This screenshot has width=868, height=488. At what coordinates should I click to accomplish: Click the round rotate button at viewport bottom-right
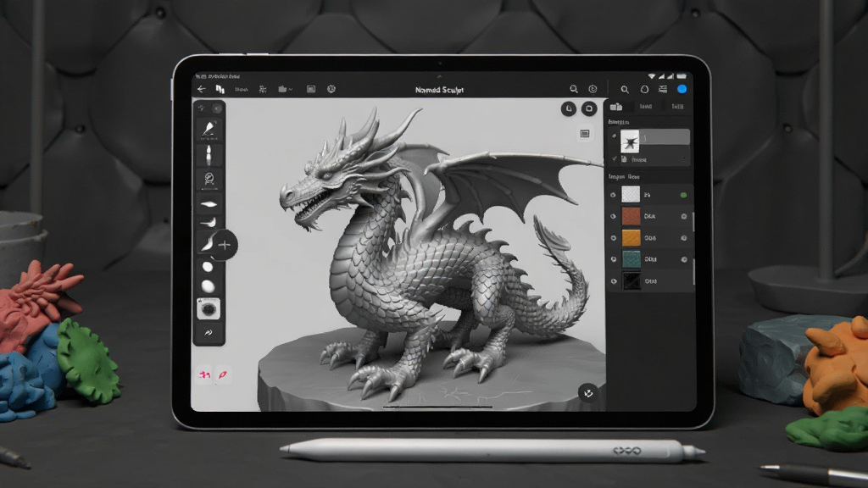click(588, 393)
